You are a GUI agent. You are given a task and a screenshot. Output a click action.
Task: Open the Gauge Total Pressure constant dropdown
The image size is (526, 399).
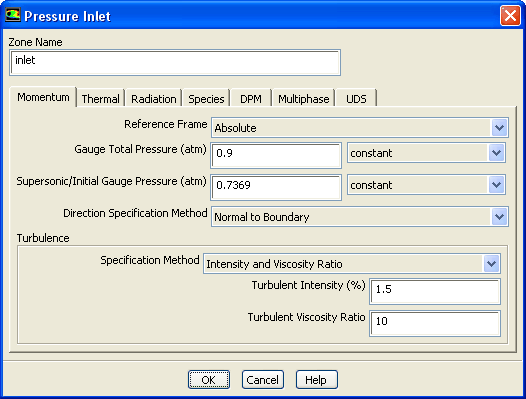[x=426, y=153]
